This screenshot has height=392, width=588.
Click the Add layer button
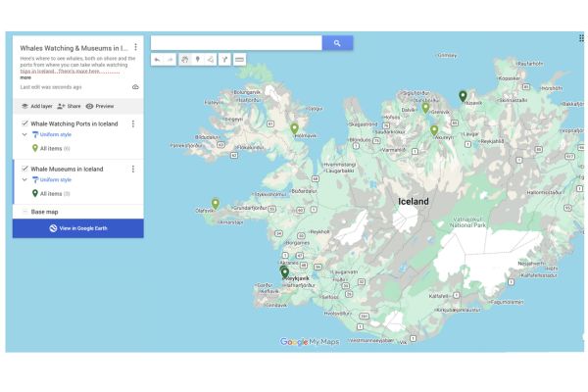37,106
